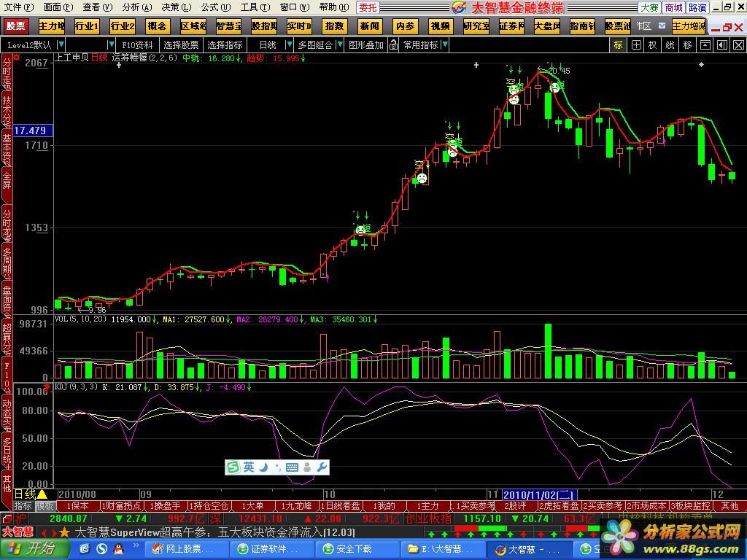The image size is (747, 560).
Task: Select the 指标 bottom tab
Action: [x=23, y=506]
